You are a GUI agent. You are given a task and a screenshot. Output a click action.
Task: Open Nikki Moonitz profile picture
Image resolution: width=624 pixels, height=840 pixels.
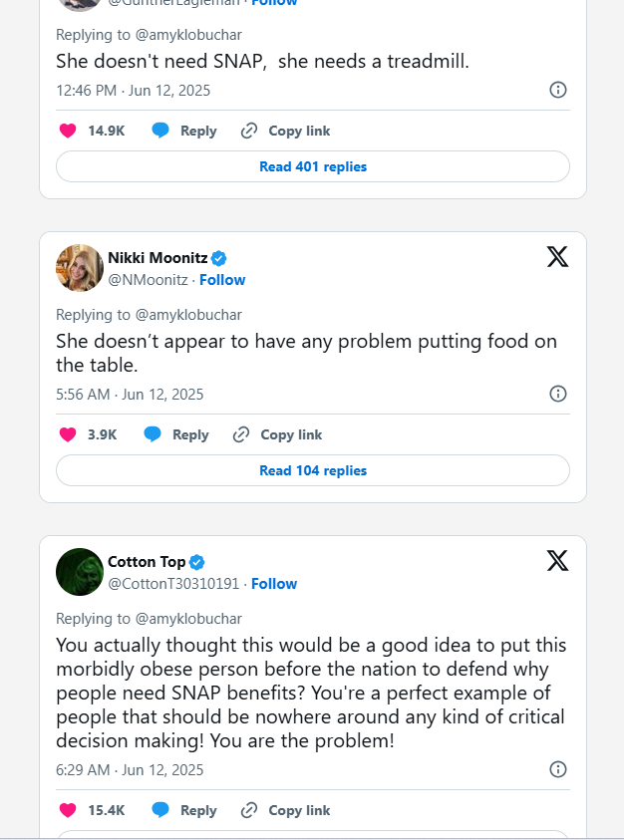point(80,268)
